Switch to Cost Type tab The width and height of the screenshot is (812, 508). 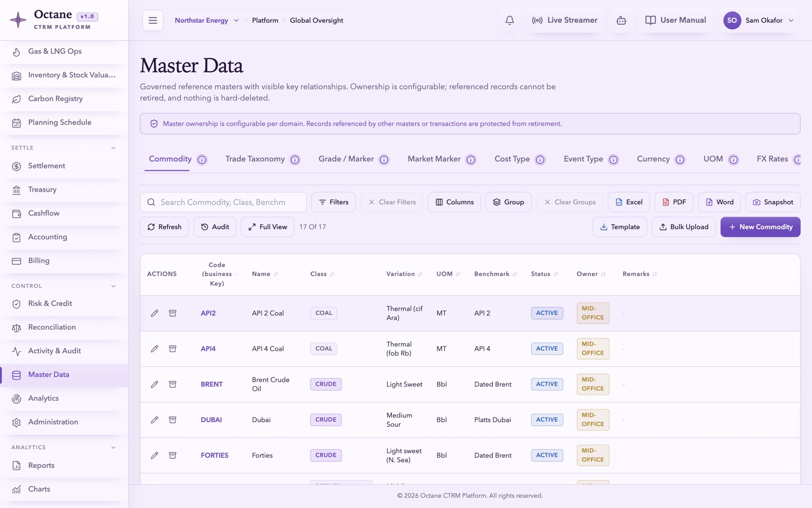[512, 159]
